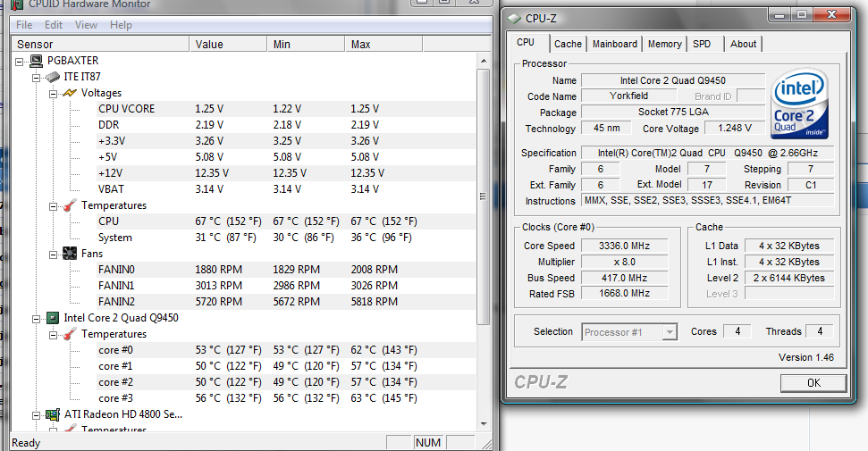
Task: Collapse the Fans section
Action: [53, 255]
